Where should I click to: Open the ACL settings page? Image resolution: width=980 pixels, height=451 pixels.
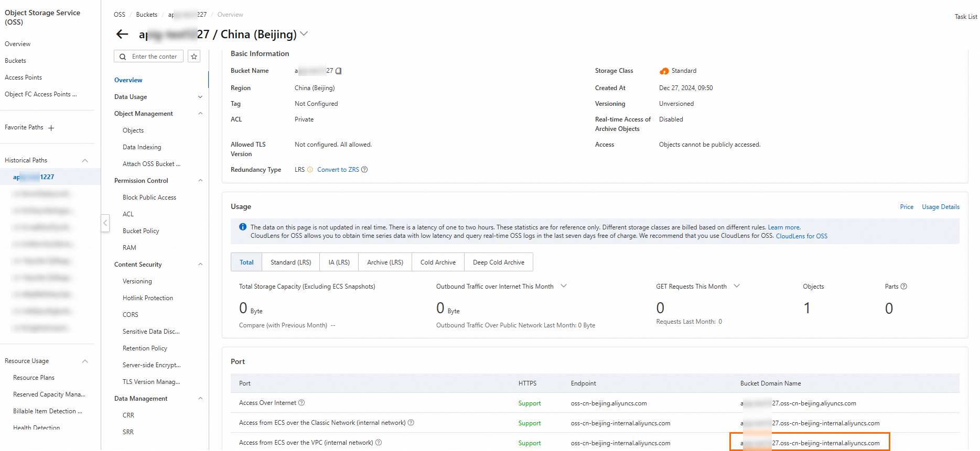pyautogui.click(x=128, y=214)
